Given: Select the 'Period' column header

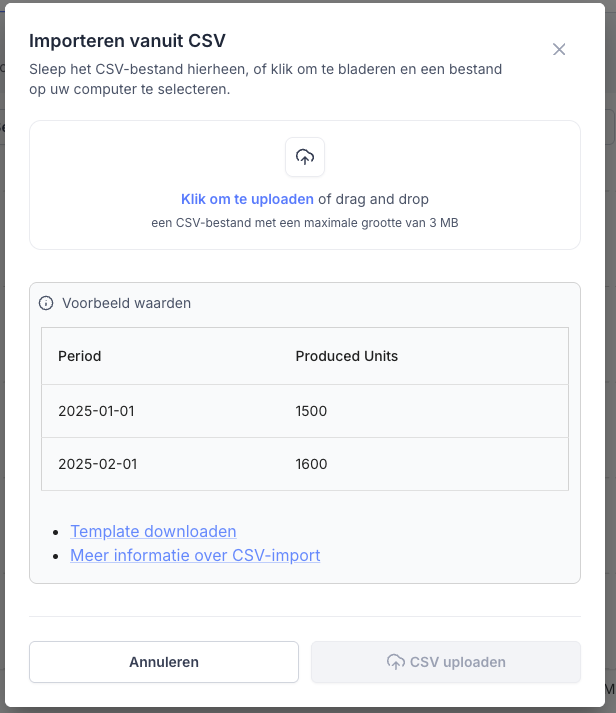Looking at the screenshot, I should (x=80, y=356).
